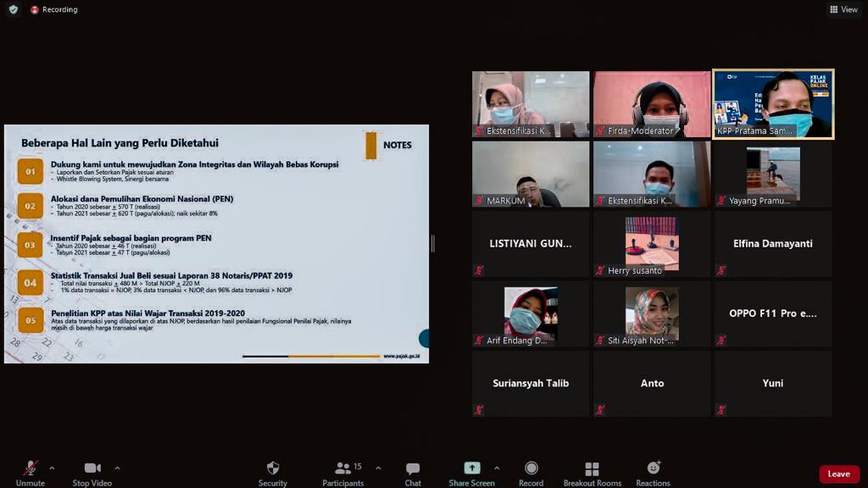868x488 pixels.
Task: Click the Recording indicator label
Action: coord(59,9)
